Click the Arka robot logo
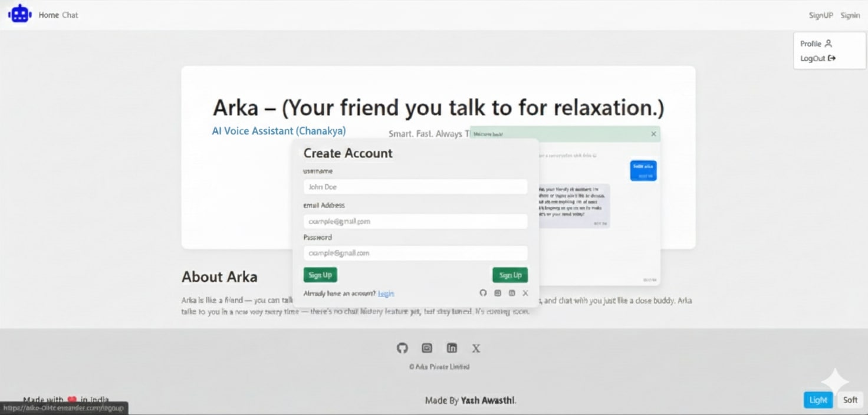 [19, 14]
